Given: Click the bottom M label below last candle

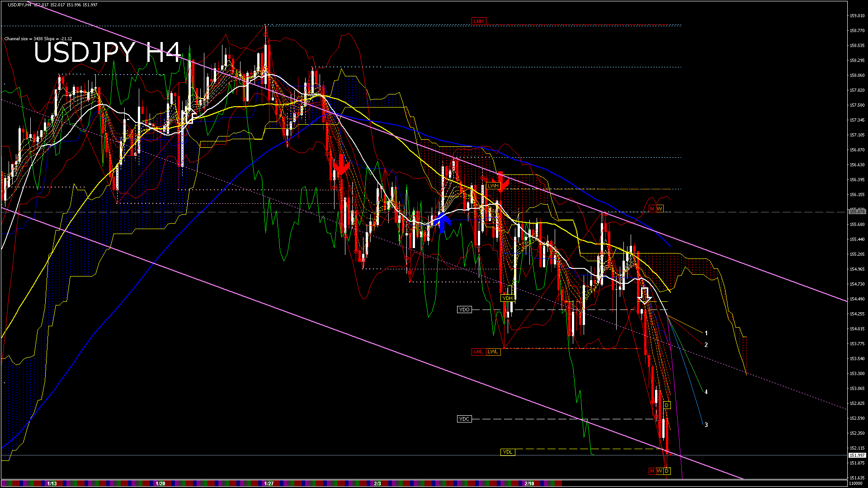Looking at the screenshot, I should coord(652,471).
